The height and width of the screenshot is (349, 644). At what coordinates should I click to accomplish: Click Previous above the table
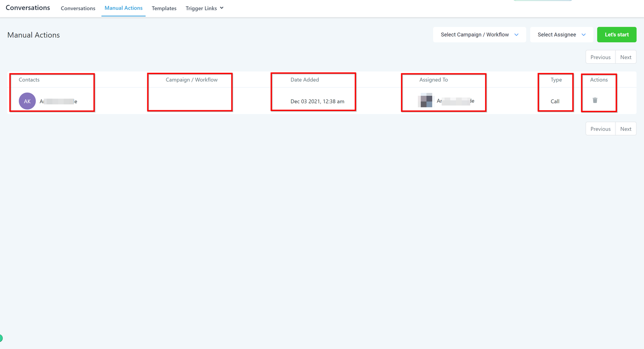pos(600,57)
